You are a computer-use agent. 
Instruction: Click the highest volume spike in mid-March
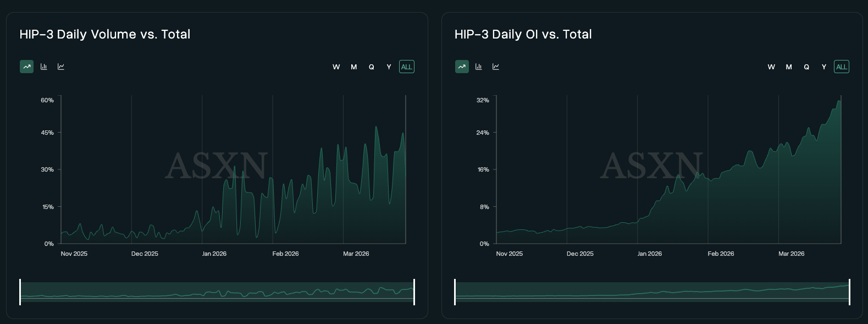click(x=376, y=127)
